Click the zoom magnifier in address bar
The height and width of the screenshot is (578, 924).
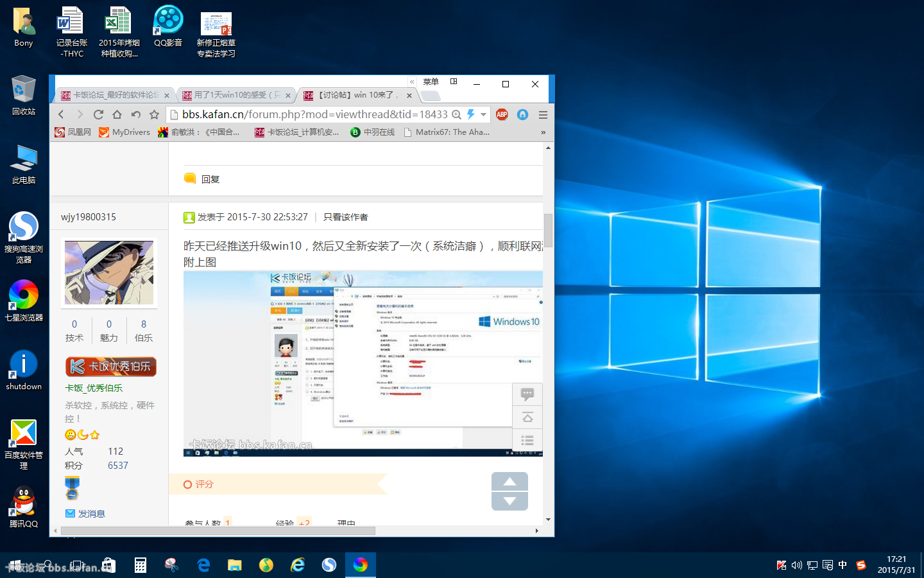pyautogui.click(x=456, y=114)
